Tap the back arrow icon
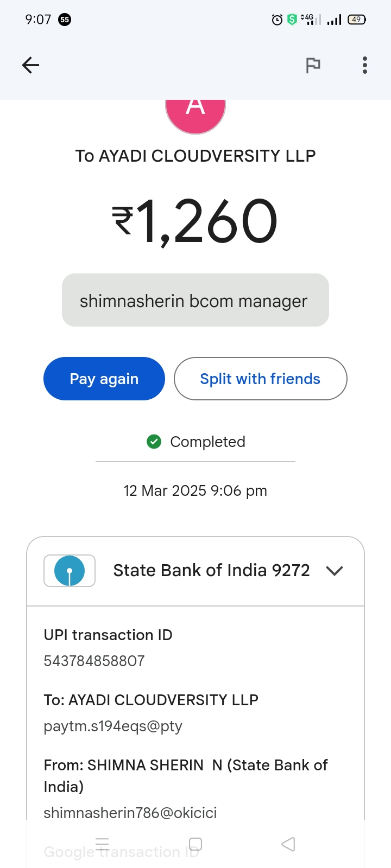 coord(30,66)
